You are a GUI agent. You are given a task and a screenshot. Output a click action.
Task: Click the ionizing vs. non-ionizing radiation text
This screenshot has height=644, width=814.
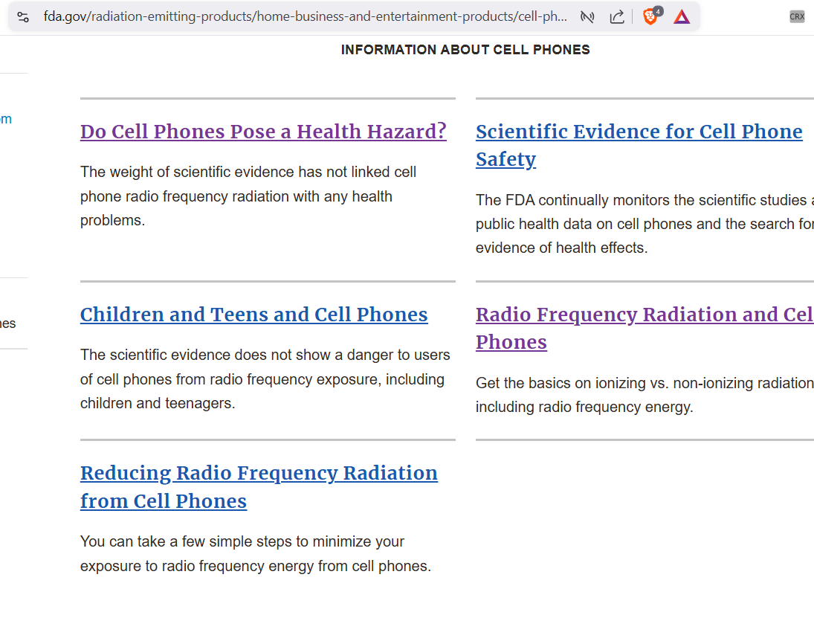coord(644,395)
